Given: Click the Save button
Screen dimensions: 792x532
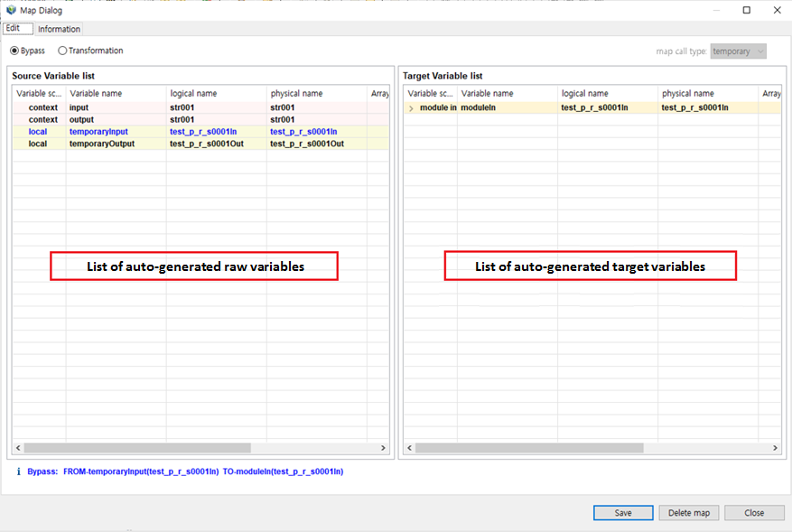Looking at the screenshot, I should pos(622,512).
